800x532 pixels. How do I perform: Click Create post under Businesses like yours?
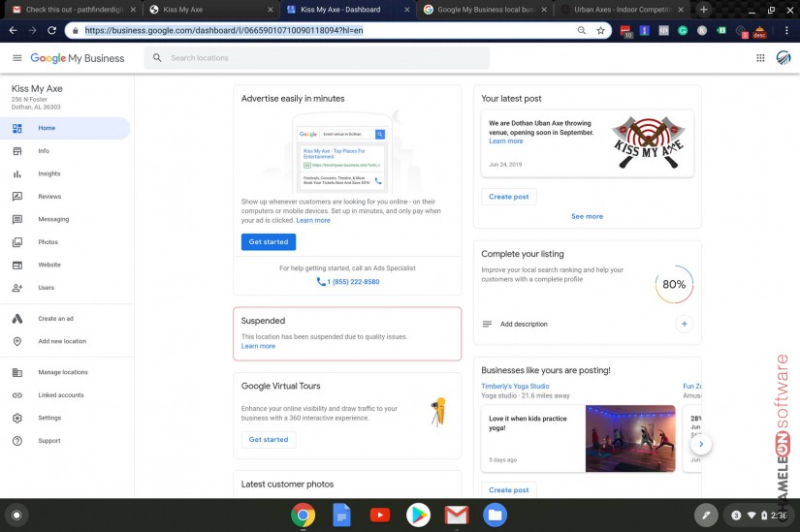[509, 489]
